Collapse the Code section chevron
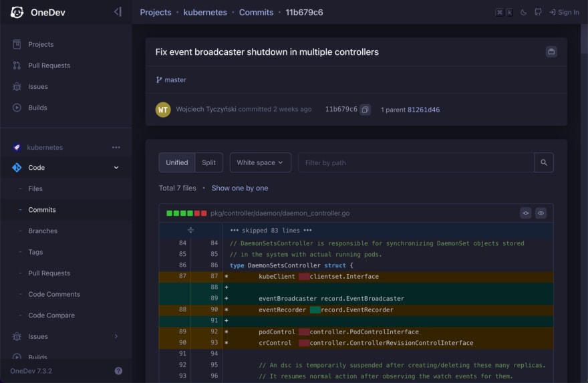The height and width of the screenshot is (383, 588). (116, 168)
